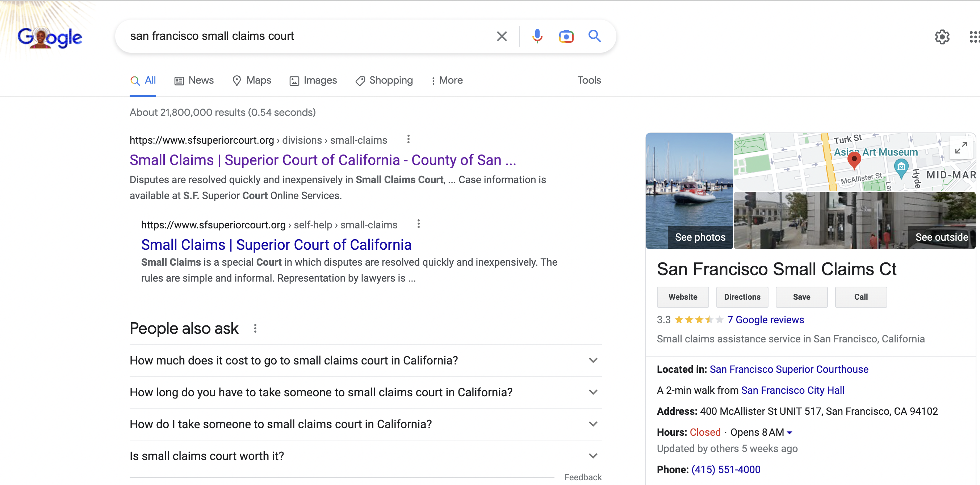
Task: Switch to the News tab
Action: 194,80
